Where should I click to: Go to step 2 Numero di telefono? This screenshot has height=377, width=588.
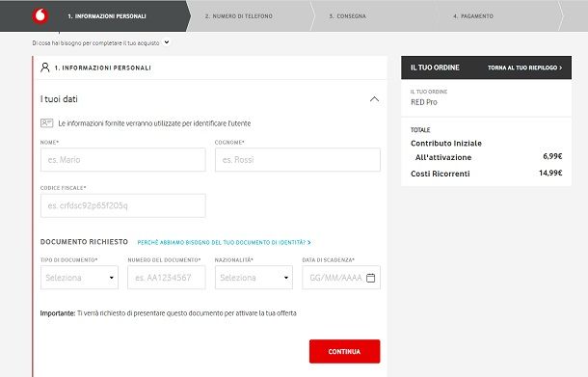(x=239, y=16)
